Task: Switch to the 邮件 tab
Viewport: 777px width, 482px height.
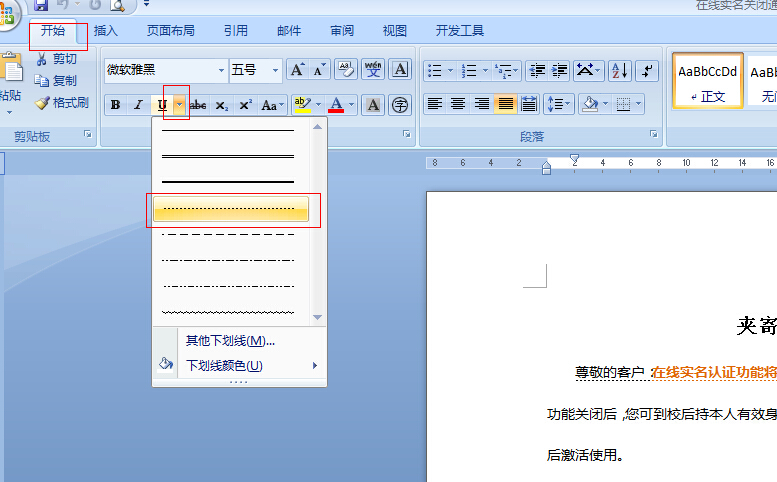Action: pyautogui.click(x=289, y=31)
